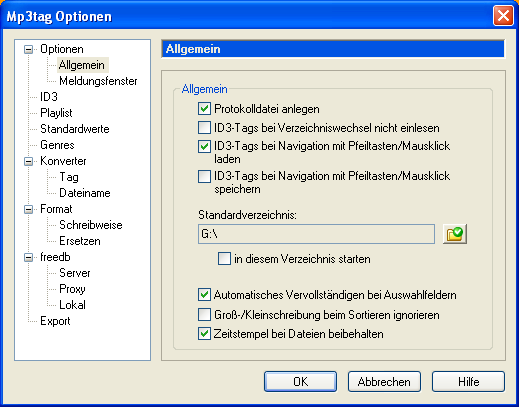Collapse the Optionen tree node
Viewport: 519px width, 407px height.
coord(29,50)
